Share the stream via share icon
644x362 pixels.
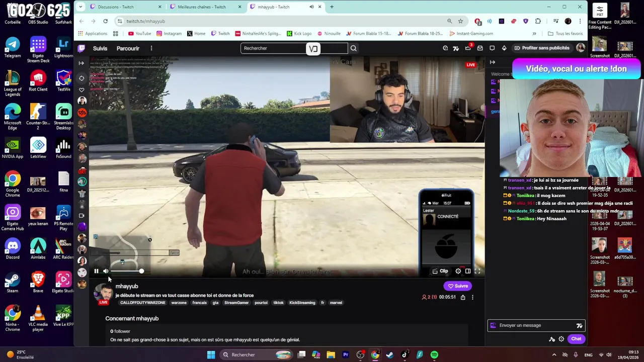point(463,297)
